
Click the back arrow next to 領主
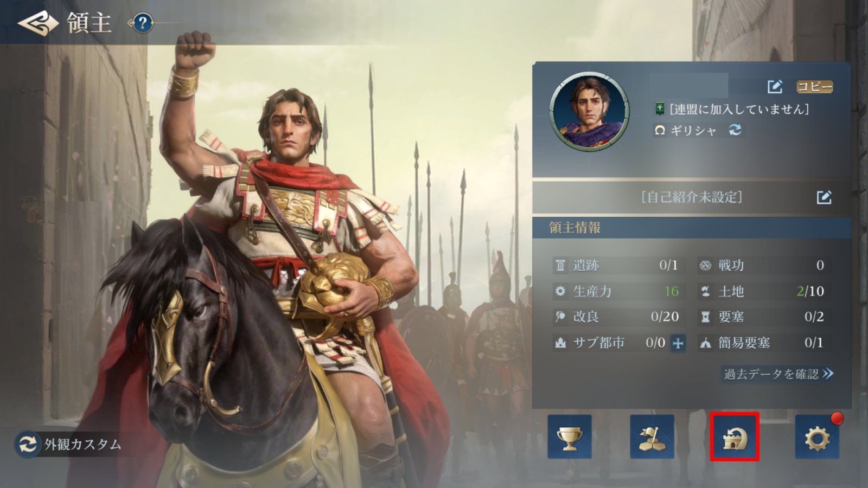coord(37,23)
